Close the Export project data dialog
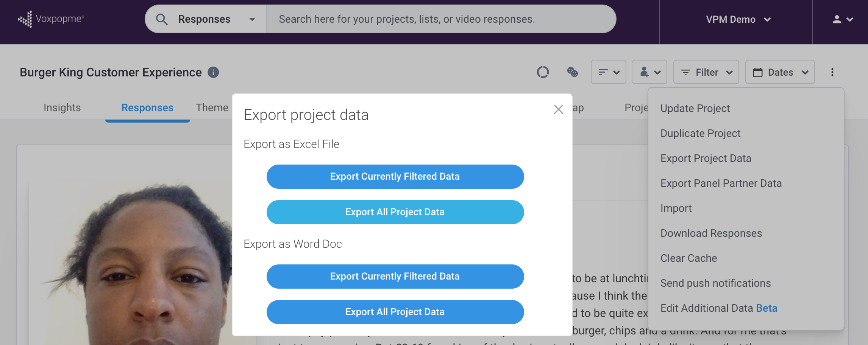 (x=559, y=109)
